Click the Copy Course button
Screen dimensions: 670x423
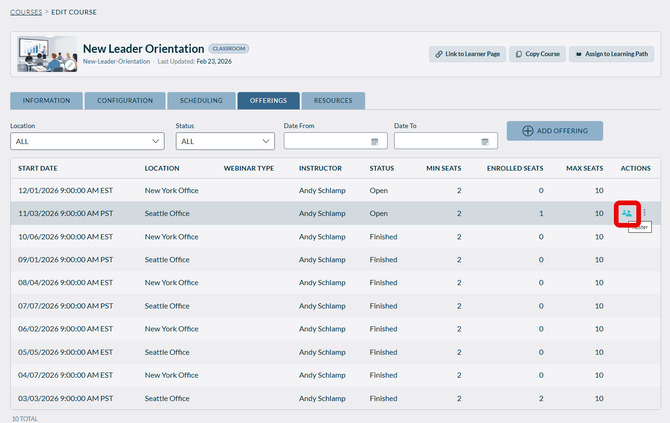(537, 54)
